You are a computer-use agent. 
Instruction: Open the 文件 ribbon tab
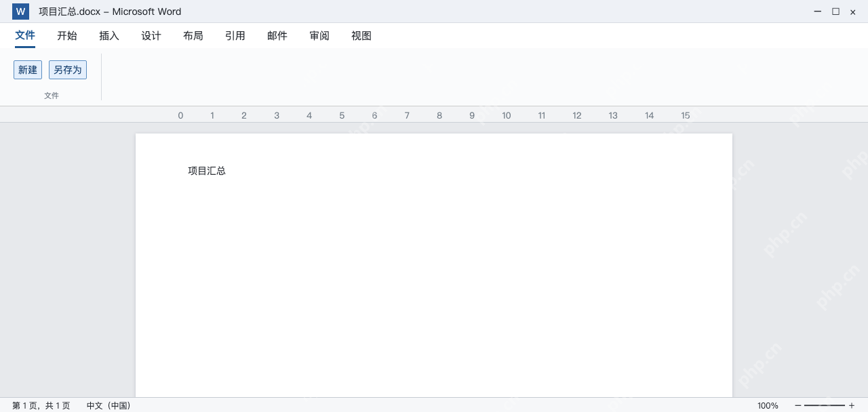click(x=25, y=35)
